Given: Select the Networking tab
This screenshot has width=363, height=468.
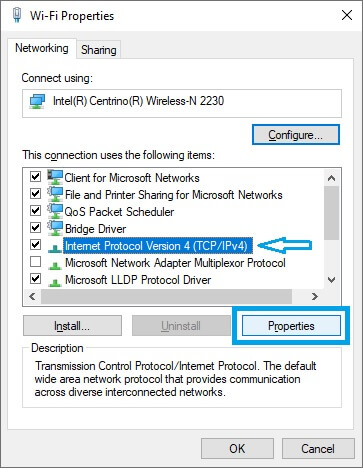Looking at the screenshot, I should 42,48.
